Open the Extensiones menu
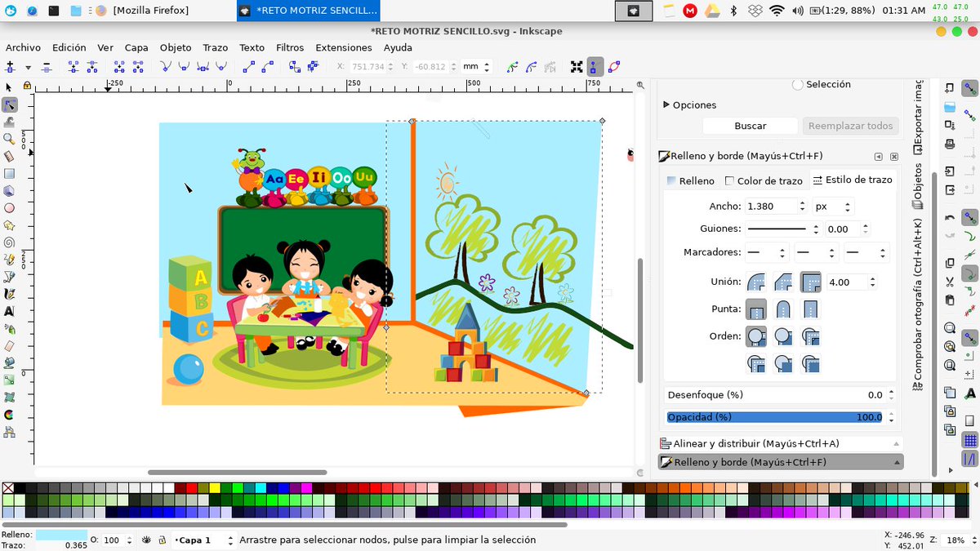 (344, 47)
